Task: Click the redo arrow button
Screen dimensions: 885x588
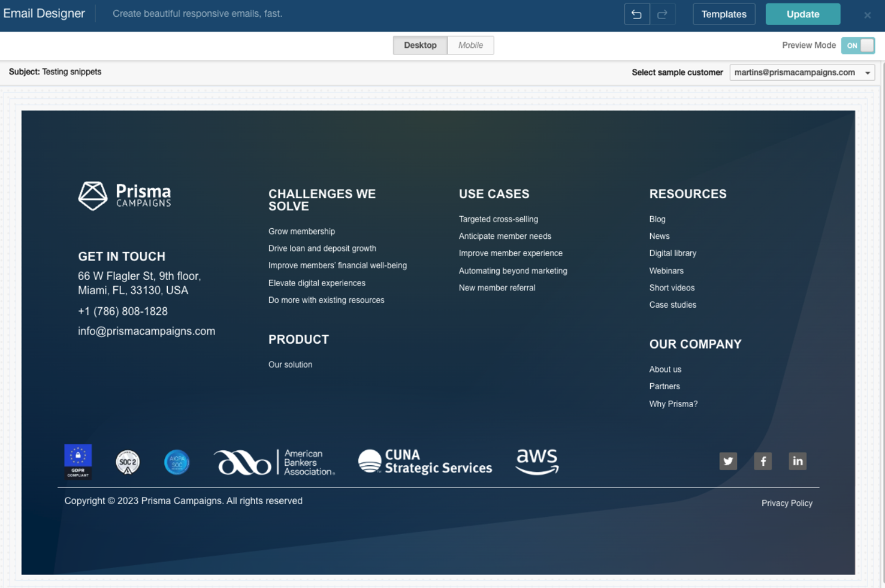Action: pyautogui.click(x=662, y=14)
